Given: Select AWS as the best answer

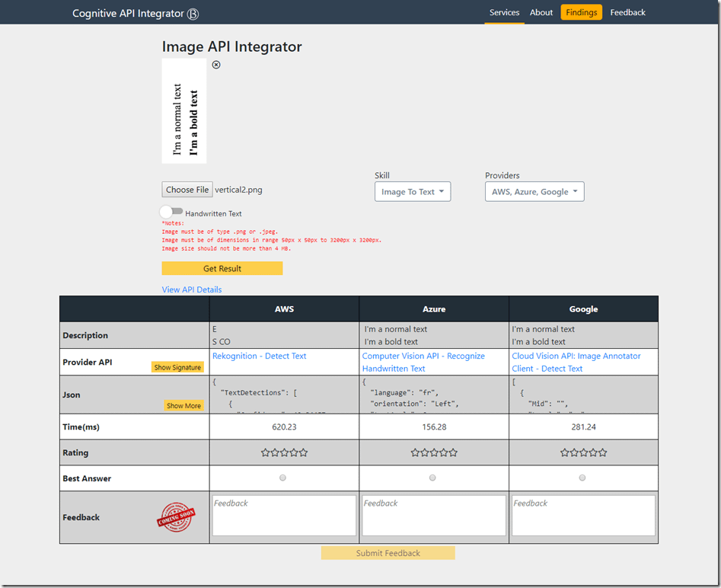Looking at the screenshot, I should [283, 478].
